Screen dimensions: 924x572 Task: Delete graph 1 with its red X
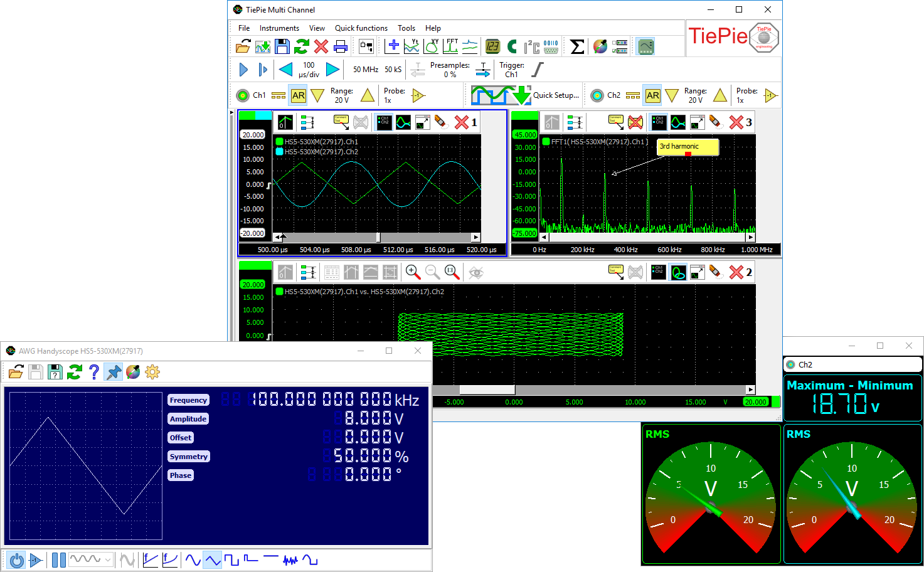462,122
